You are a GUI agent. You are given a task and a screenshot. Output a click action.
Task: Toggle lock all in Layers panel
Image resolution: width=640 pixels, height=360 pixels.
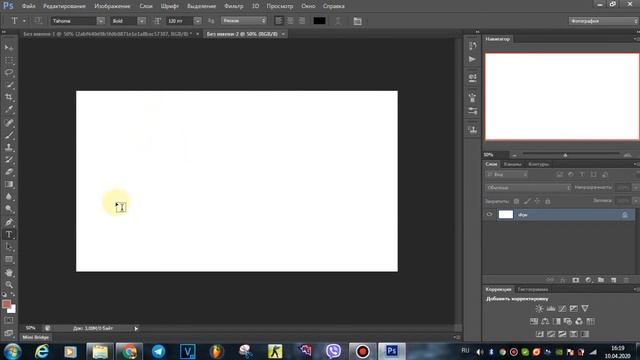pos(548,201)
